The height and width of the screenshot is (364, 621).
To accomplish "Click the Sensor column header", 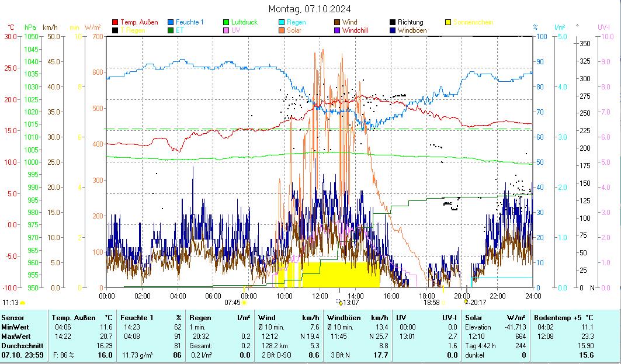I will [13, 317].
